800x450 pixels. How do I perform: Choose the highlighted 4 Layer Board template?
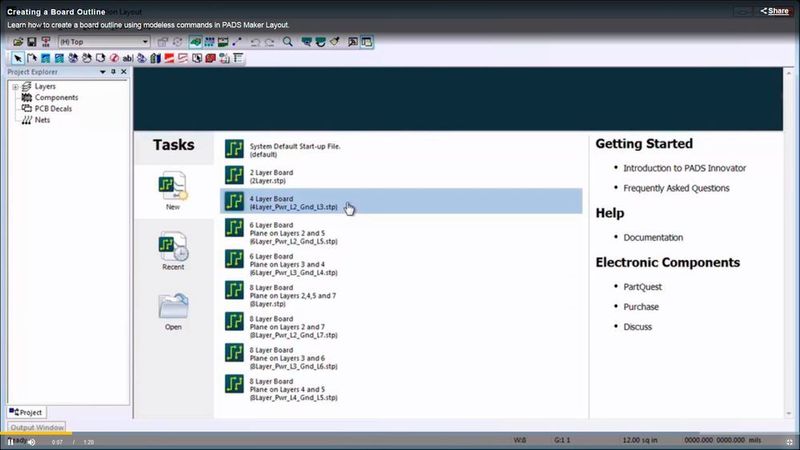click(x=401, y=201)
